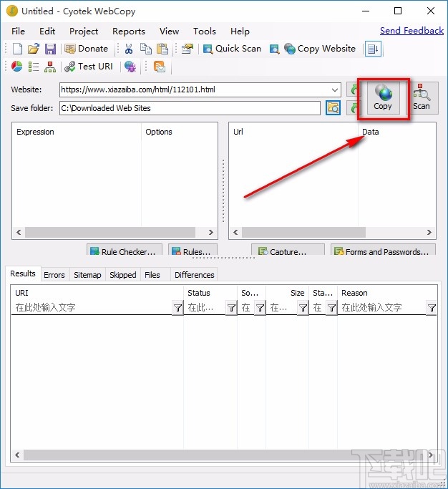448x489 pixels.
Task: Click the large Copy button with the globe
Action: [x=383, y=98]
